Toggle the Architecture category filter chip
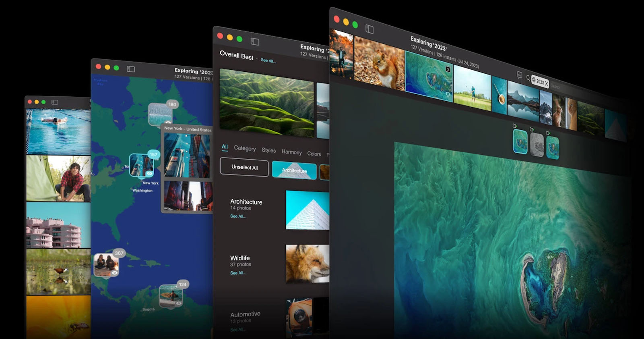Screen dimensions: 644x339 point(294,170)
